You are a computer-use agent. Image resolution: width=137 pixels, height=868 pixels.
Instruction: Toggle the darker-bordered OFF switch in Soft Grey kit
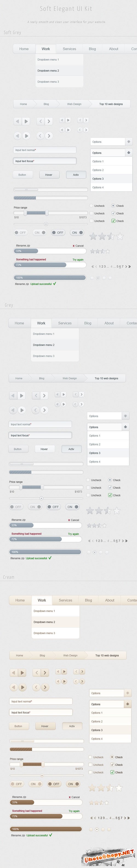click(x=58, y=232)
